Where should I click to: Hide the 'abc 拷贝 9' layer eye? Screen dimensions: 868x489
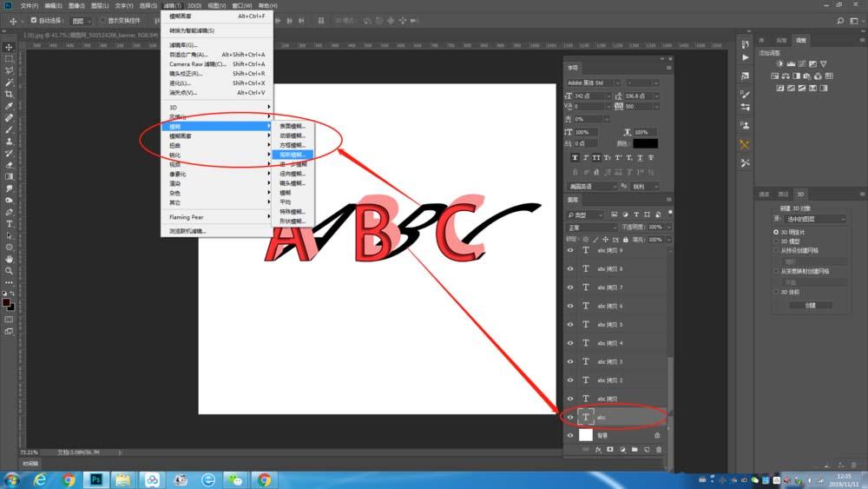click(x=570, y=250)
